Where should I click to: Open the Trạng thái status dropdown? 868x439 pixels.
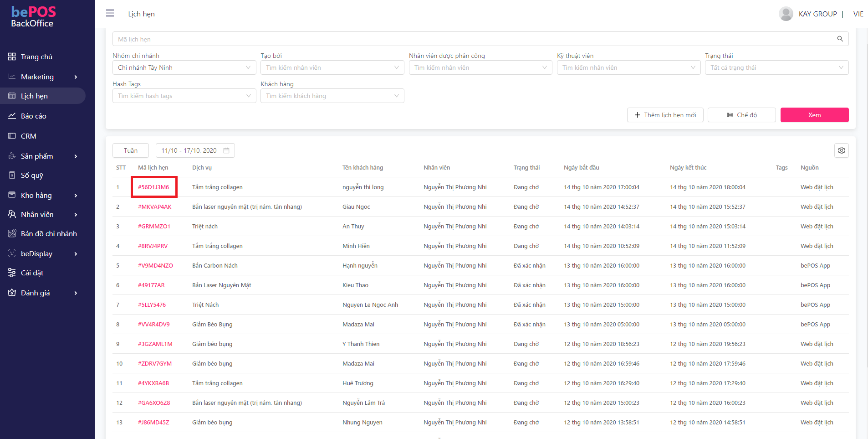click(x=776, y=67)
